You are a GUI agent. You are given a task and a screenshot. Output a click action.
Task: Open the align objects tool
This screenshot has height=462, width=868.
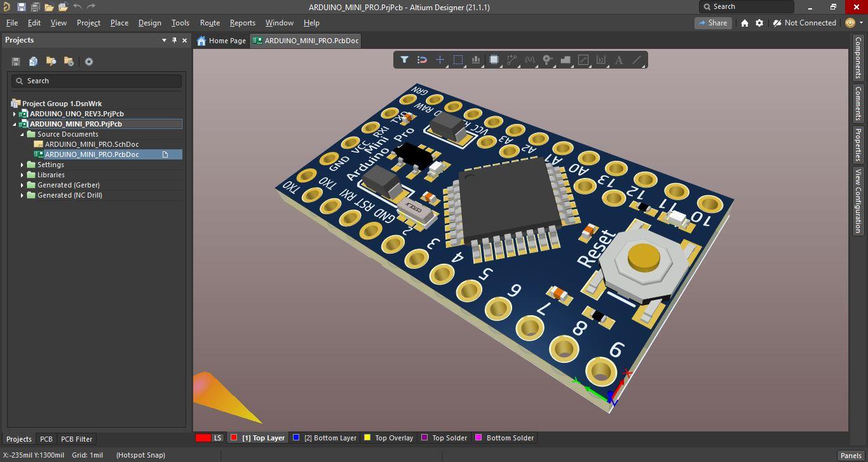475,60
